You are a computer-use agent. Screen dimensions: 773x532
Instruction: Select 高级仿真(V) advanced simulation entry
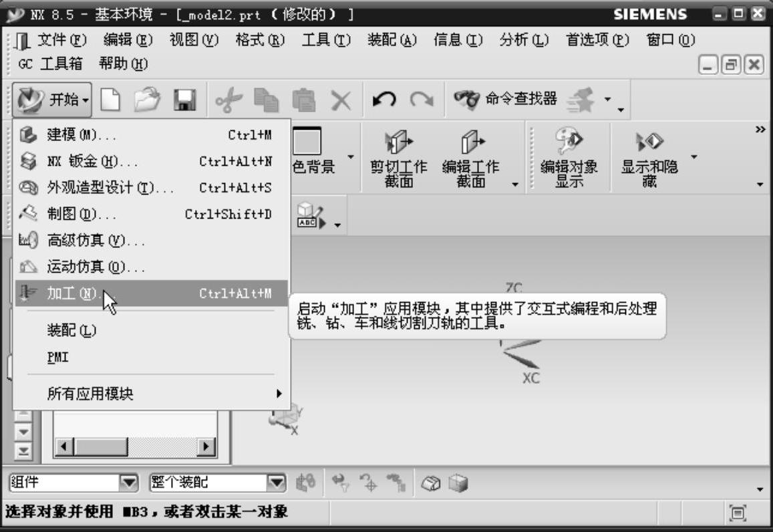[151, 241]
